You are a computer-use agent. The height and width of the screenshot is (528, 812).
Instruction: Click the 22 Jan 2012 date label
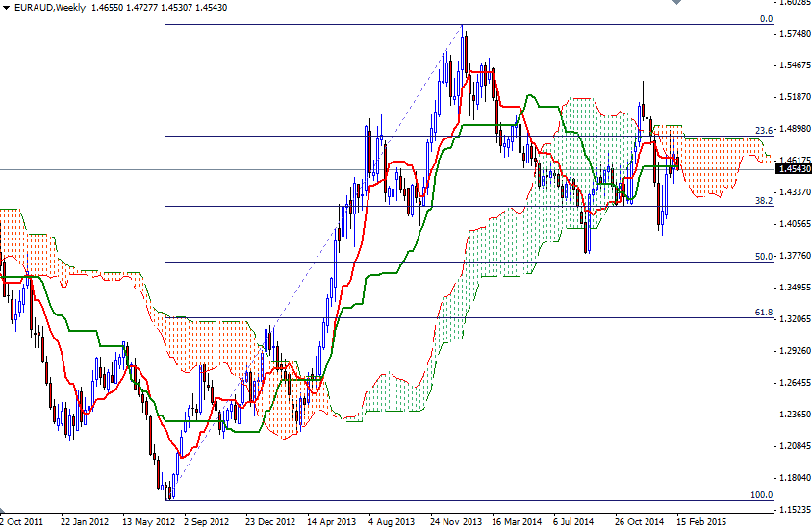pyautogui.click(x=85, y=521)
